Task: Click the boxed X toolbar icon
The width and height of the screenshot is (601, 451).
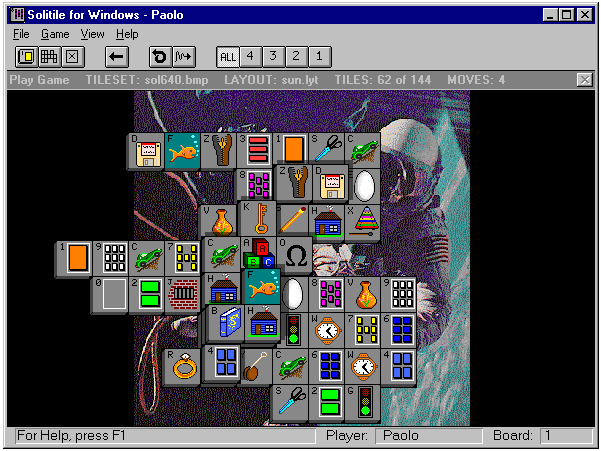Action: tap(71, 56)
